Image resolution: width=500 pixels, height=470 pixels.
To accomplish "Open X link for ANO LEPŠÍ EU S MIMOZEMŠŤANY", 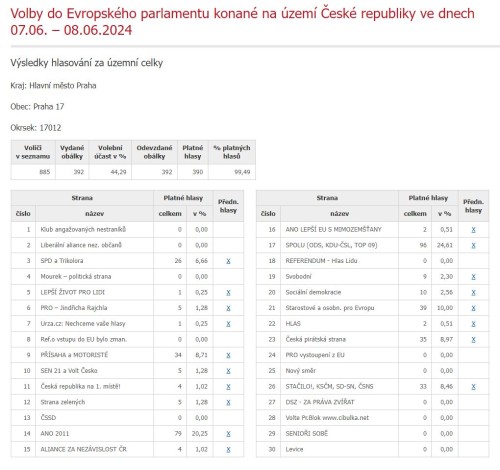I will [473, 230].
